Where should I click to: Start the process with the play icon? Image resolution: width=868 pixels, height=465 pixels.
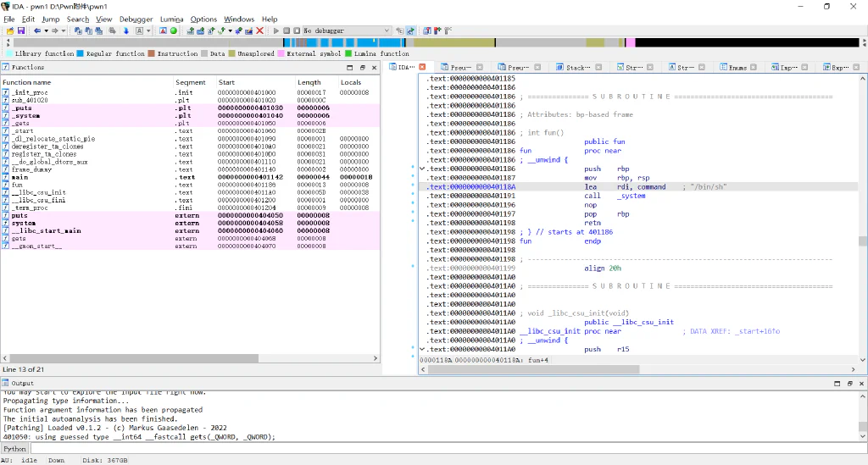point(276,31)
